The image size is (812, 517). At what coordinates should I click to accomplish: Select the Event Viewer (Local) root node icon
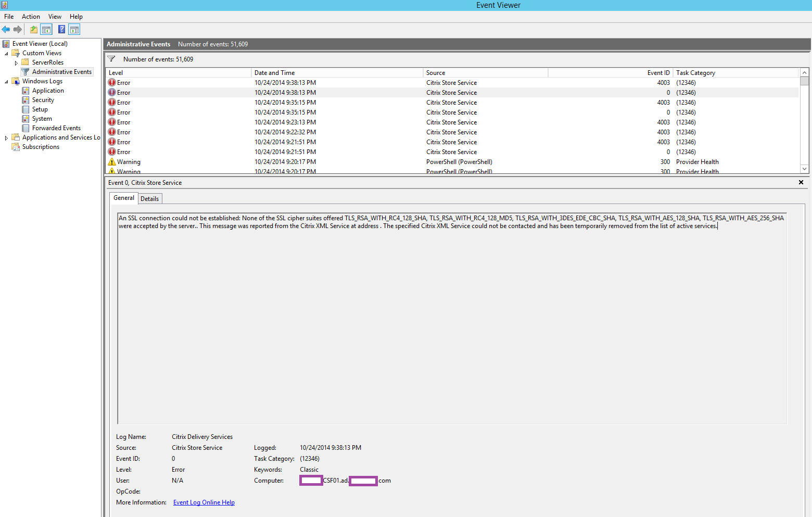coord(6,44)
